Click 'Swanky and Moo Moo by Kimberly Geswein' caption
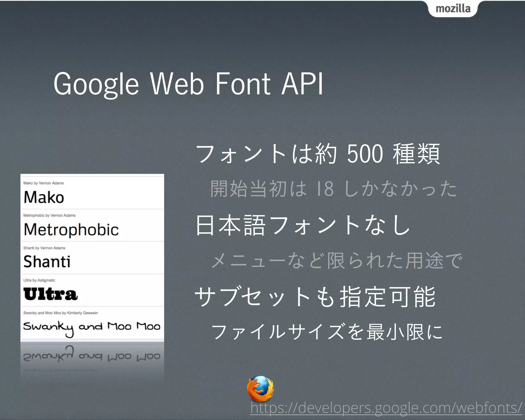Viewport: 525px width, 420px height. pyautogui.click(x=60, y=313)
